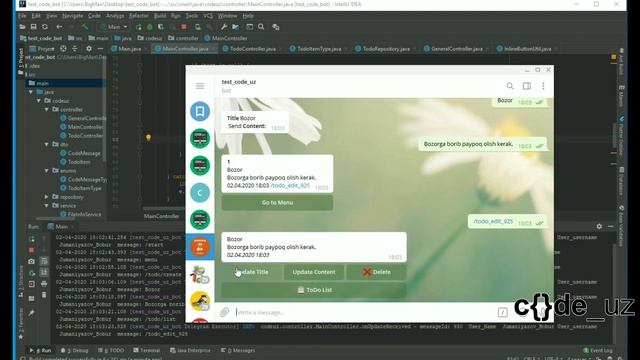Open the /todo_edit_925 link in bot message
The image size is (640, 360).
coord(290,185)
